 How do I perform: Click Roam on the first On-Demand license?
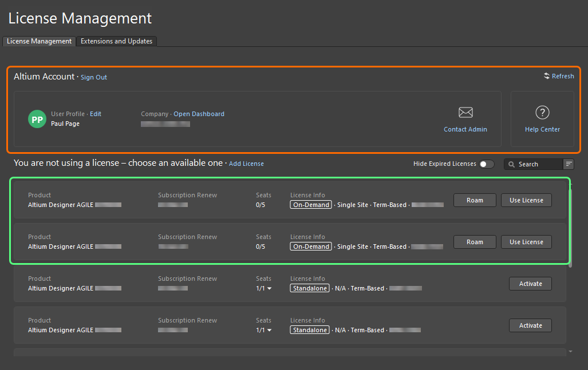(x=474, y=200)
